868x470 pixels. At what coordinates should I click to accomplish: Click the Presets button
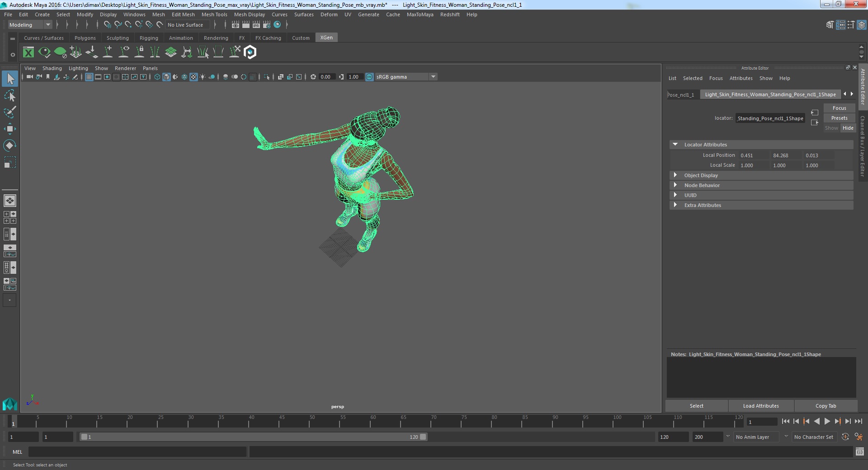839,118
